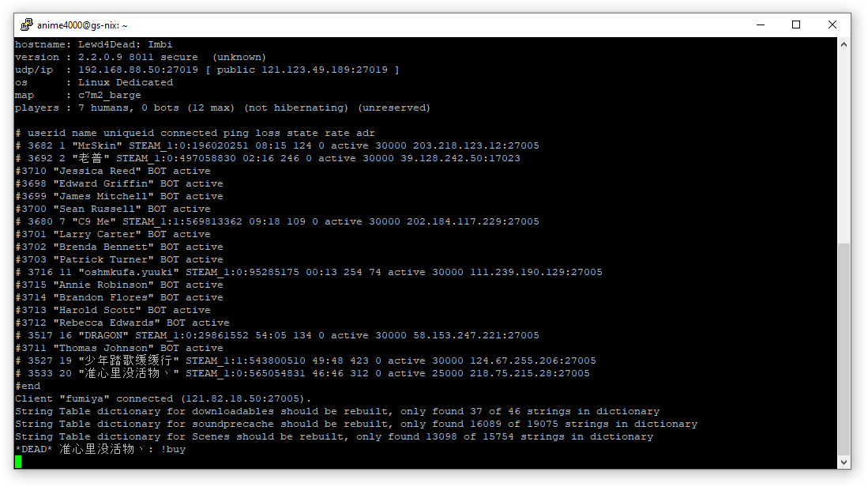This screenshot has height=487, width=868.
Task: Click the vertical scrollbar thumb
Action: [844, 349]
